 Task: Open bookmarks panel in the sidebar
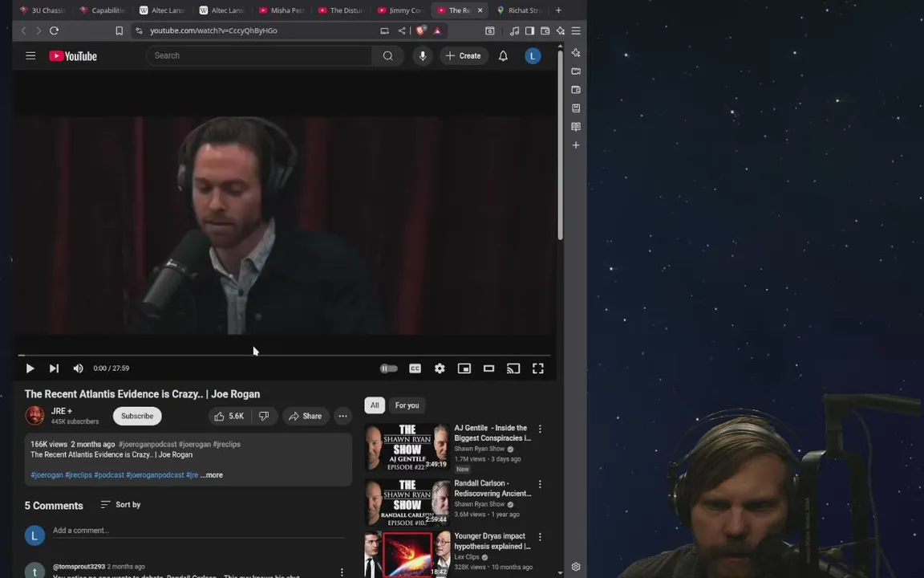tap(576, 108)
